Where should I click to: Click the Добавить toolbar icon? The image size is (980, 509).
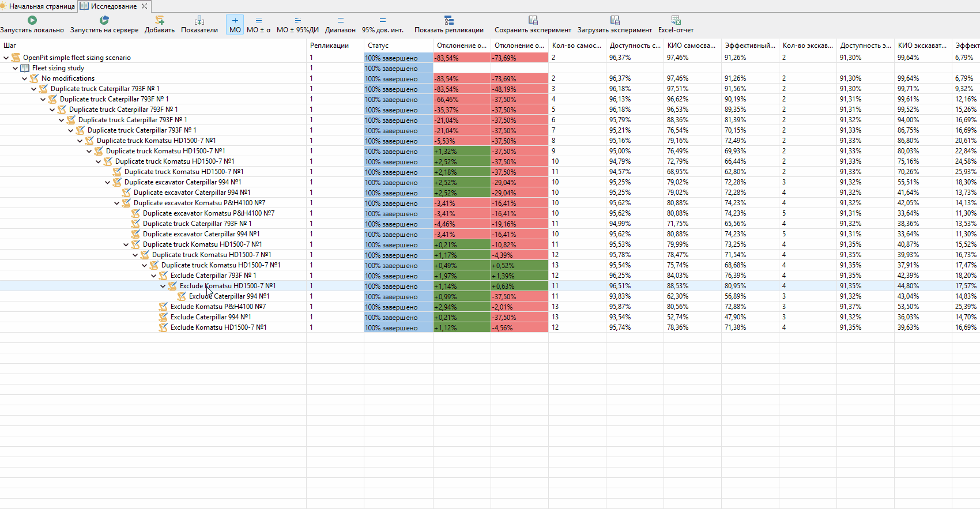[x=160, y=20]
